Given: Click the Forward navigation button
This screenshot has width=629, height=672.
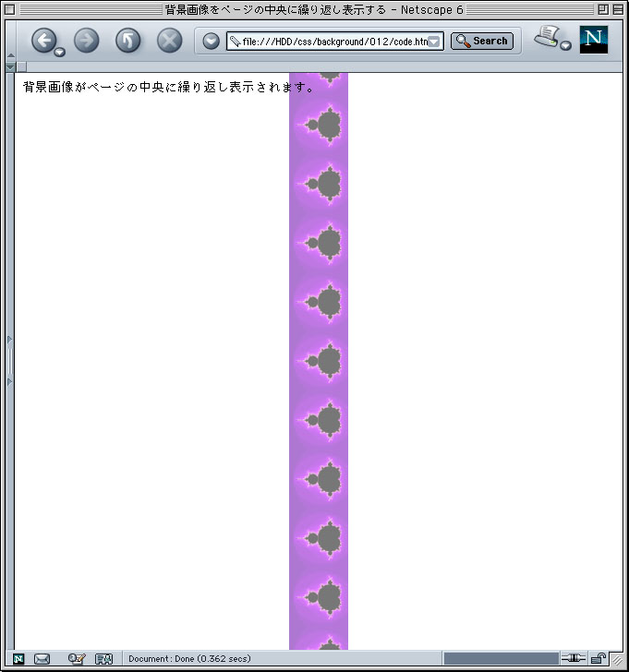Looking at the screenshot, I should [x=87, y=41].
